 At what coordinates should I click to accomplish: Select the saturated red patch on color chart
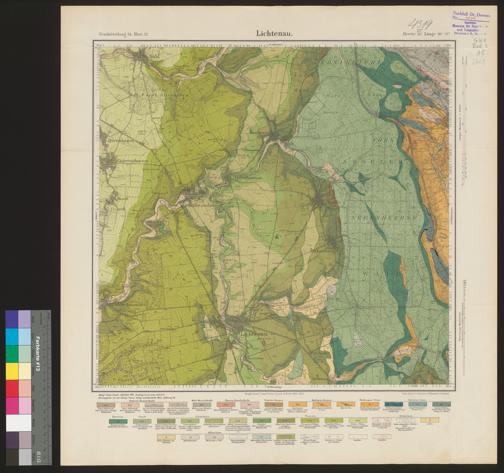pos(12,388)
